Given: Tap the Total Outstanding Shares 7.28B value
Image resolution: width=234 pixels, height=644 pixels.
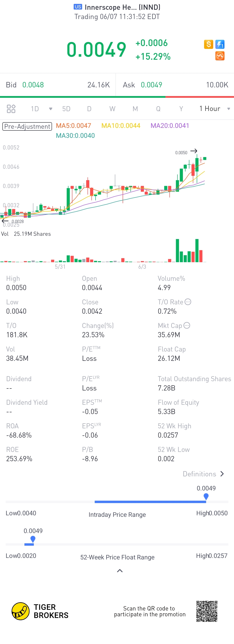Looking at the screenshot, I should [x=166, y=388].
